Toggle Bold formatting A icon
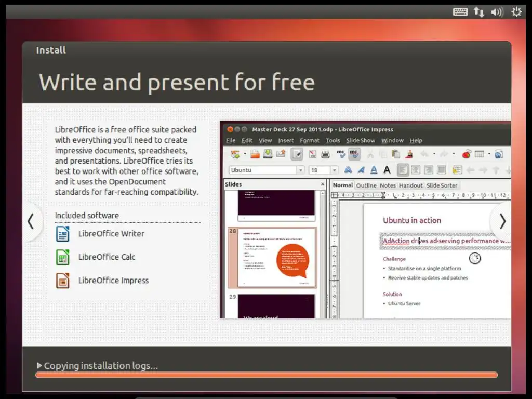This screenshot has width=532, height=399. [348, 170]
